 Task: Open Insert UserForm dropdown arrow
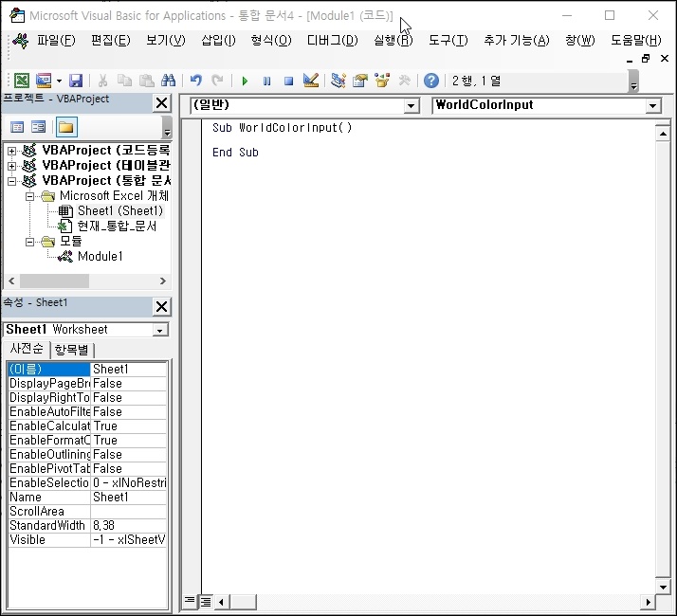pos(59,81)
